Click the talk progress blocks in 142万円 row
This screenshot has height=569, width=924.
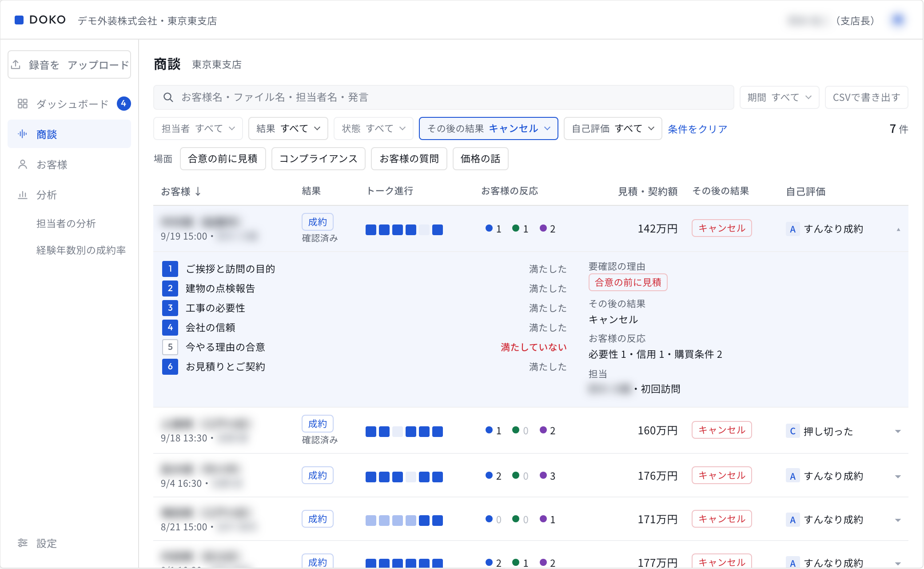pyautogui.click(x=404, y=230)
